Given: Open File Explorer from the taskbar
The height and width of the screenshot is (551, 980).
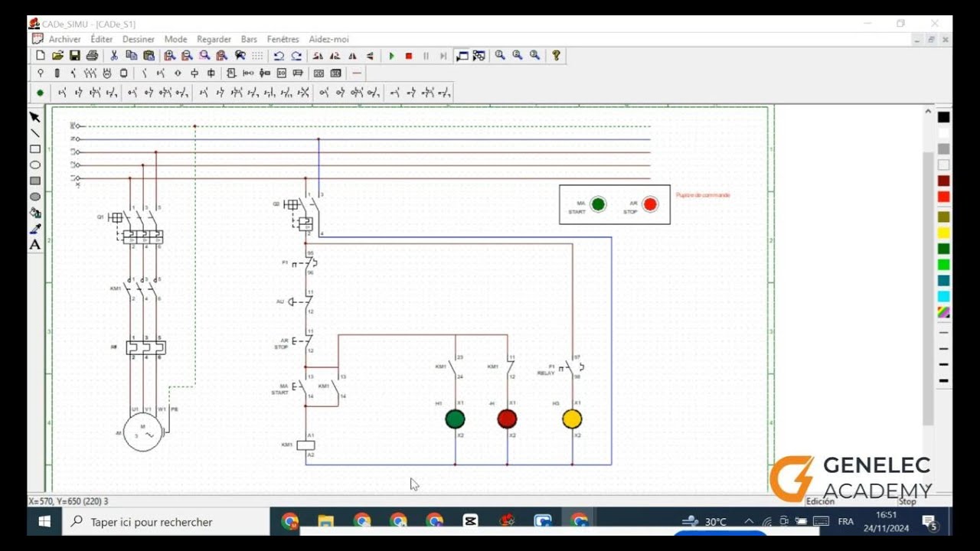Looking at the screenshot, I should pyautogui.click(x=326, y=521).
